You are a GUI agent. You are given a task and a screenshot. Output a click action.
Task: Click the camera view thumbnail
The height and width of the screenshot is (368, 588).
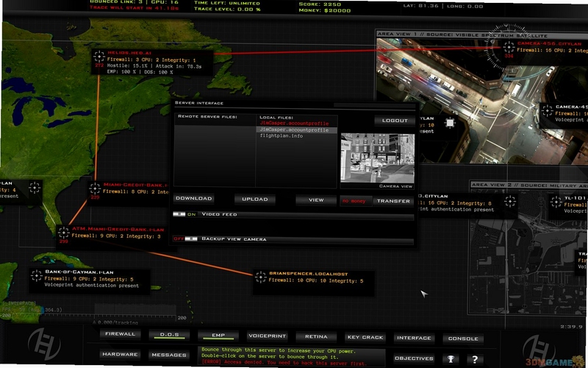click(378, 158)
